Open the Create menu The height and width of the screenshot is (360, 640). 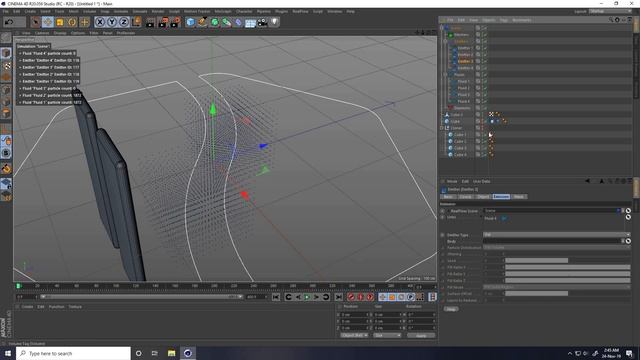pos(30,11)
